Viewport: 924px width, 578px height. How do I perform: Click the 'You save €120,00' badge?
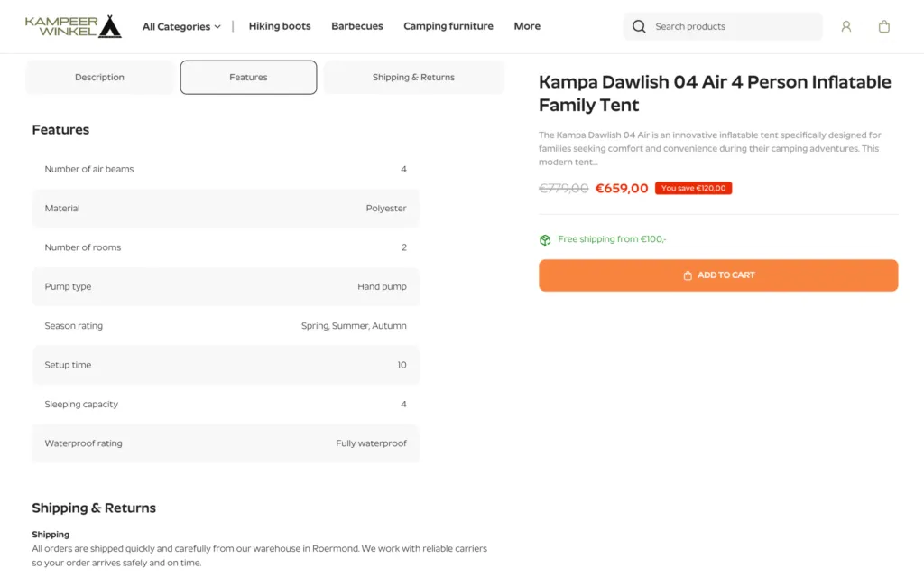click(694, 188)
